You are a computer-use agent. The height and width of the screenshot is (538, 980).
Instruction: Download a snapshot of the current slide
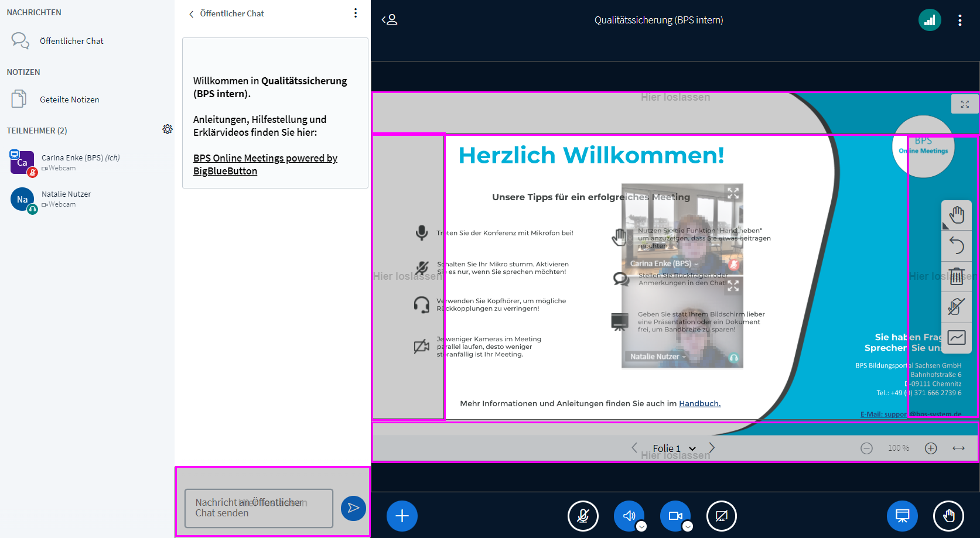tap(957, 338)
